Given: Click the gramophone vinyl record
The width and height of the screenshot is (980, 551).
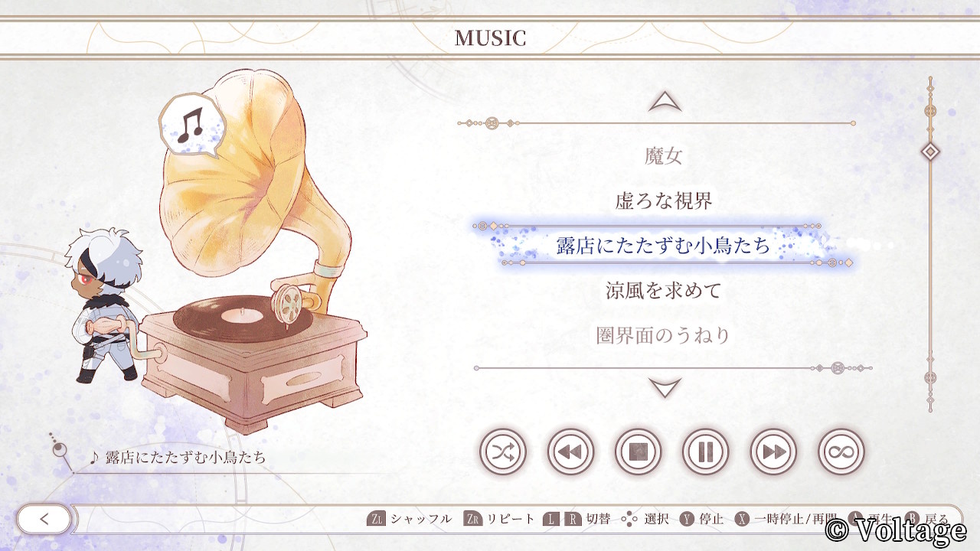Looking at the screenshot, I should [x=240, y=315].
